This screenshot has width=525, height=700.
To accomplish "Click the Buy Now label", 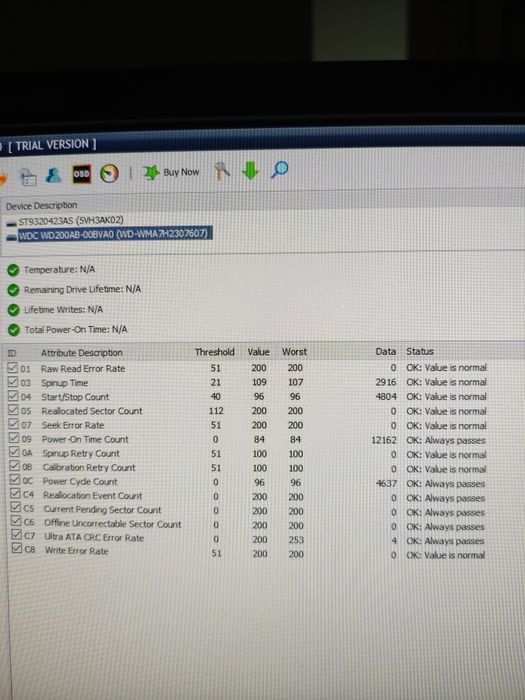I will (181, 172).
